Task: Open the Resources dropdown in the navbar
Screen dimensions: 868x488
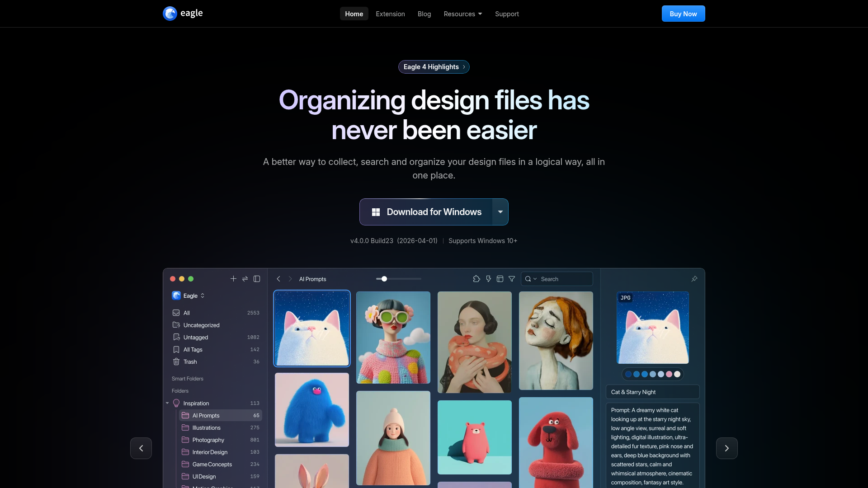Action: 462,14
